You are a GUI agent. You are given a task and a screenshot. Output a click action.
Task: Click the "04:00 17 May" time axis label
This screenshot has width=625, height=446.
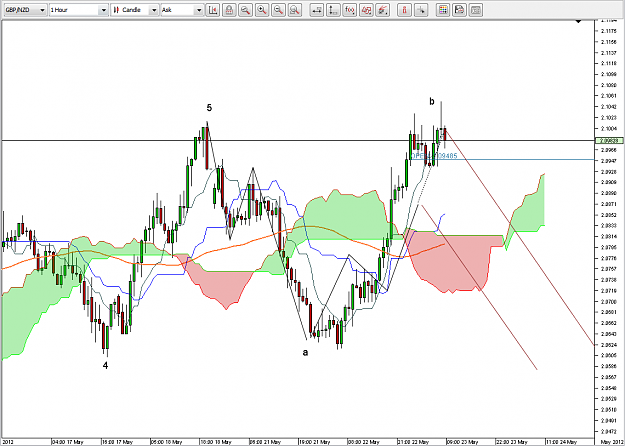[68, 442]
